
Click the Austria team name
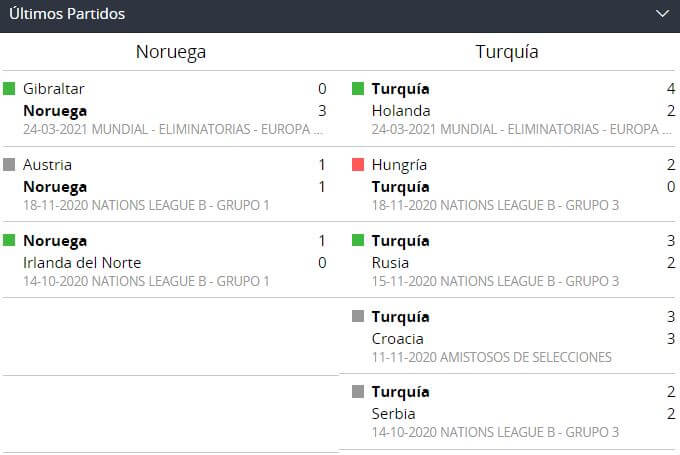[47, 165]
